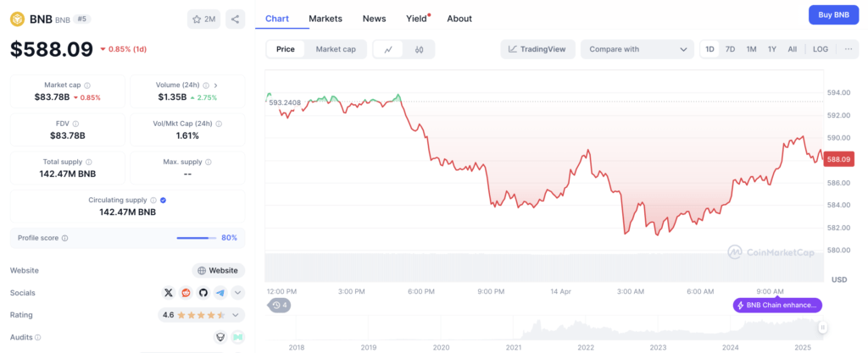Viewport: 868px width, 353px height.
Task: Click the 2021 year on mini timeline
Action: click(513, 347)
